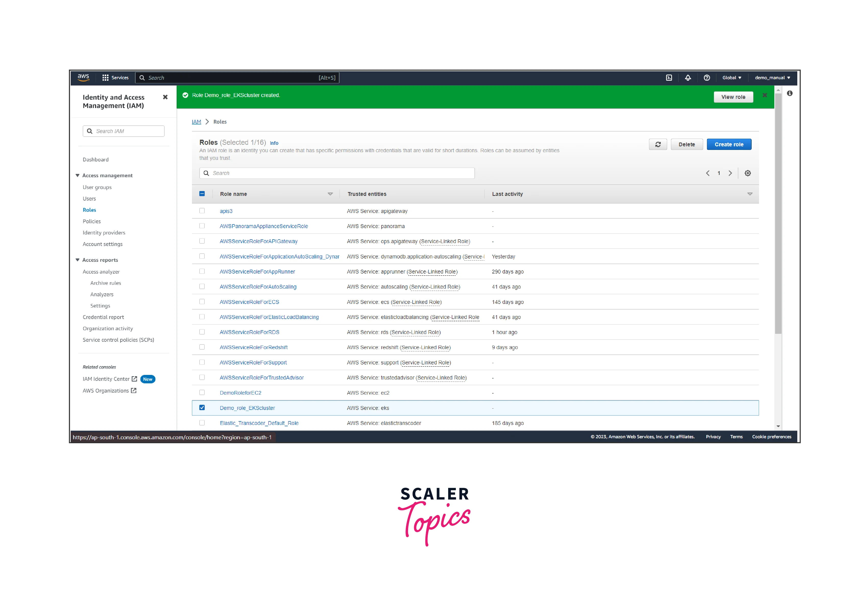The height and width of the screenshot is (593, 868).
Task: Open the Services grid menu
Action: (115, 78)
